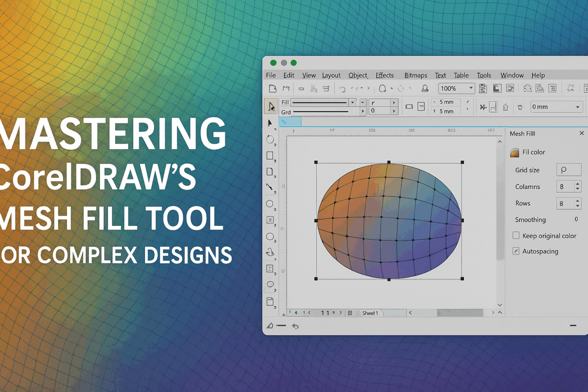Click the Fill color swatch in Mesh Fill panel
The height and width of the screenshot is (392, 588).
click(x=514, y=152)
